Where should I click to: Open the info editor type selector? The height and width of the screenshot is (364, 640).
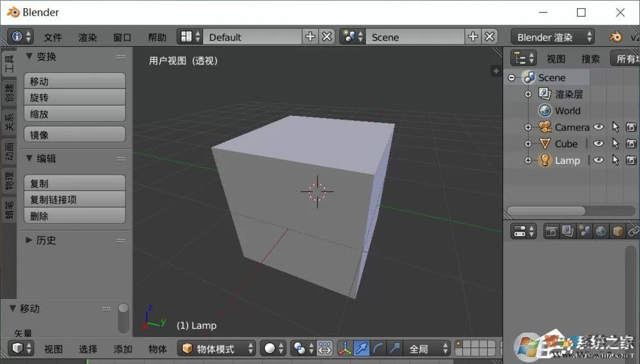pyautogui.click(x=20, y=36)
